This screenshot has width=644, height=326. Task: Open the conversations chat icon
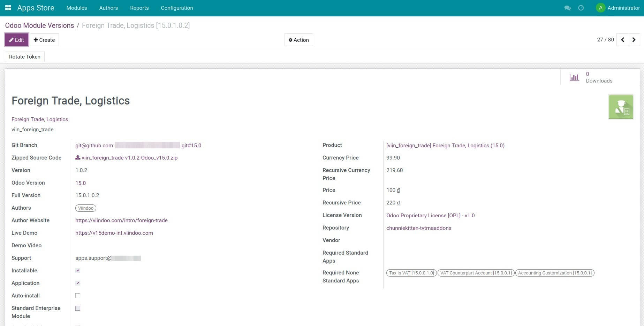pos(567,8)
